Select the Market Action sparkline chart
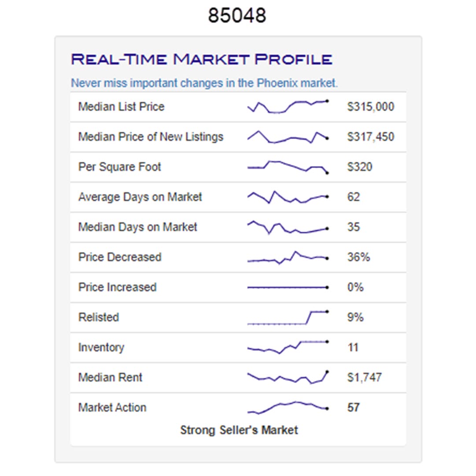Screen dimensions: 476x476 pos(288,408)
